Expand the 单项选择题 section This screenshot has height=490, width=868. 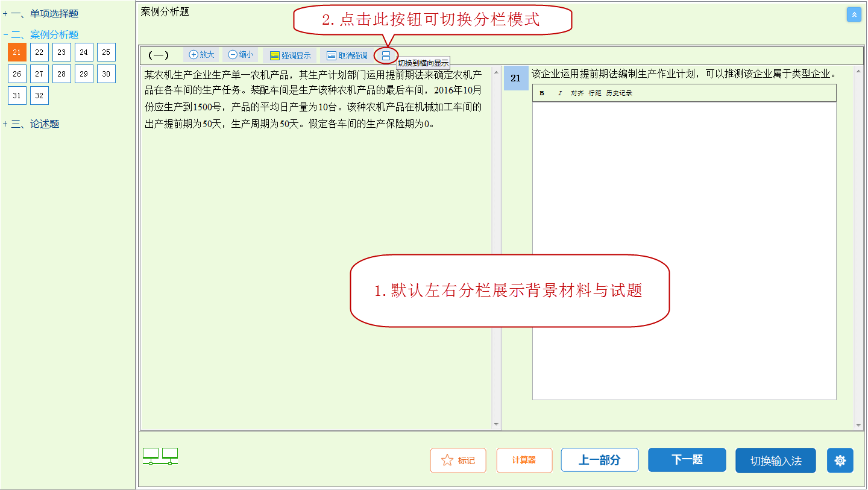[x=6, y=13]
